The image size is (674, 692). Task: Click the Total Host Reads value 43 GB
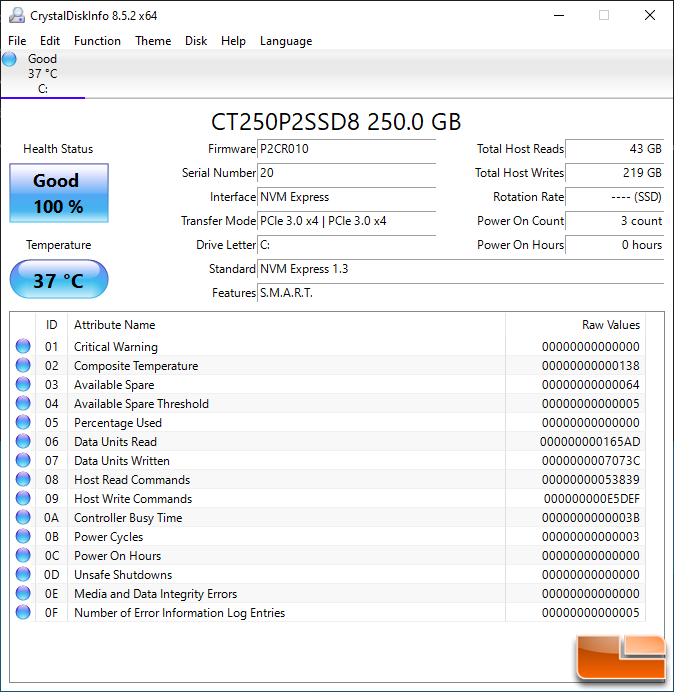614,149
